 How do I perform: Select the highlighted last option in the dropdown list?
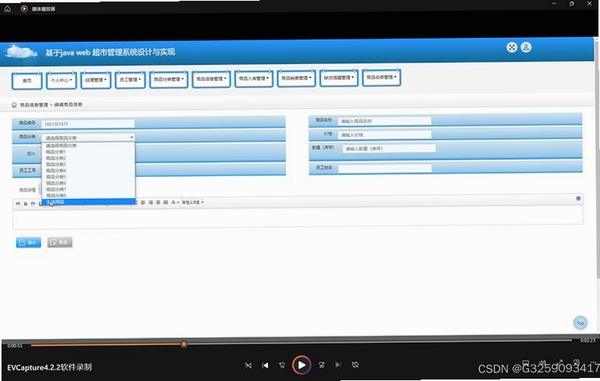(88, 202)
